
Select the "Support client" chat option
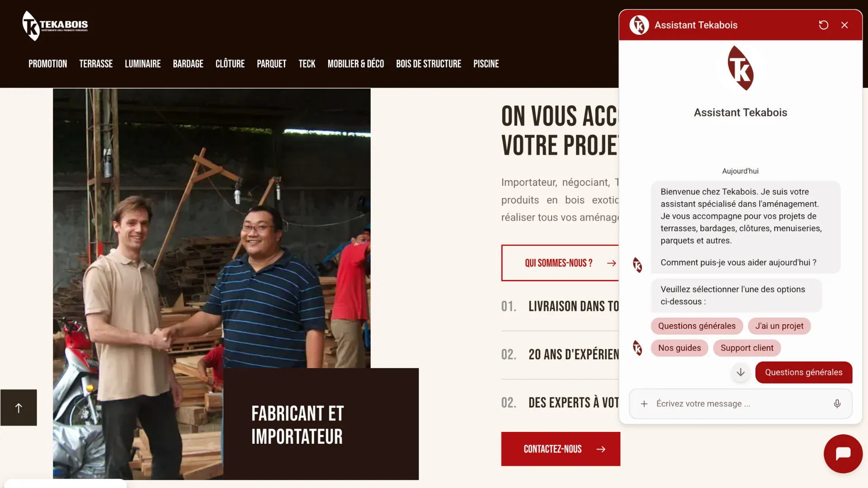click(747, 348)
